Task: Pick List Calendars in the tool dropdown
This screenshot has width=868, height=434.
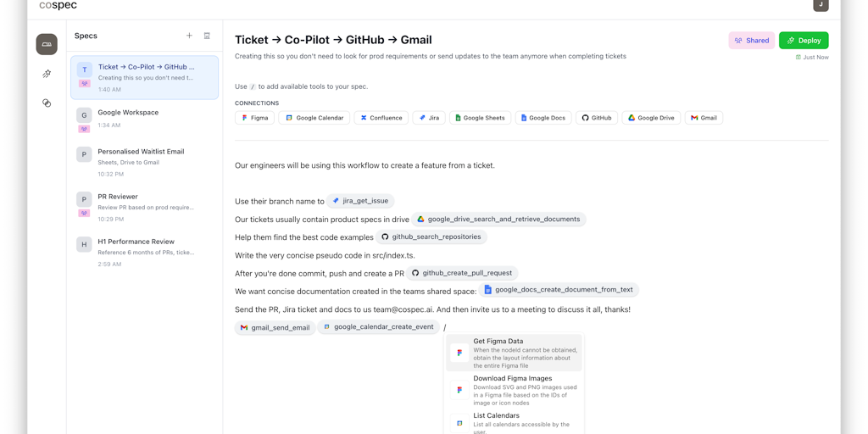Action: (x=515, y=420)
